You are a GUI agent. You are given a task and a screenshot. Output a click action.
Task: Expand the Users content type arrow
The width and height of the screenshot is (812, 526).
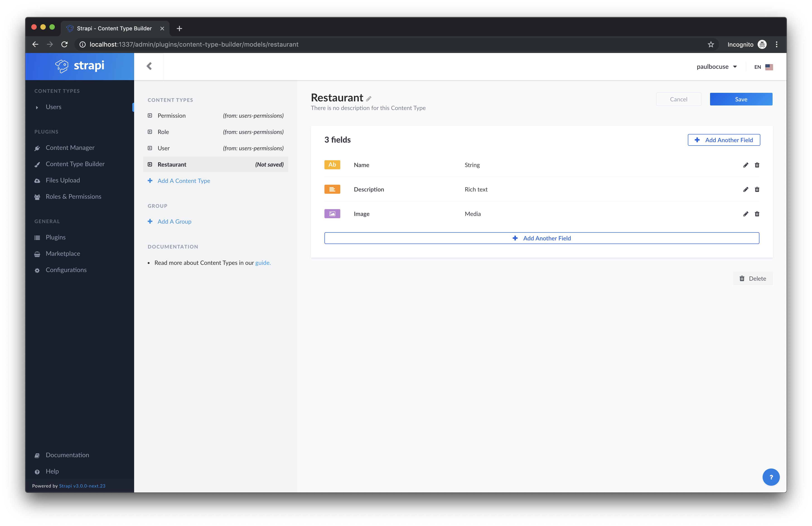click(x=37, y=107)
